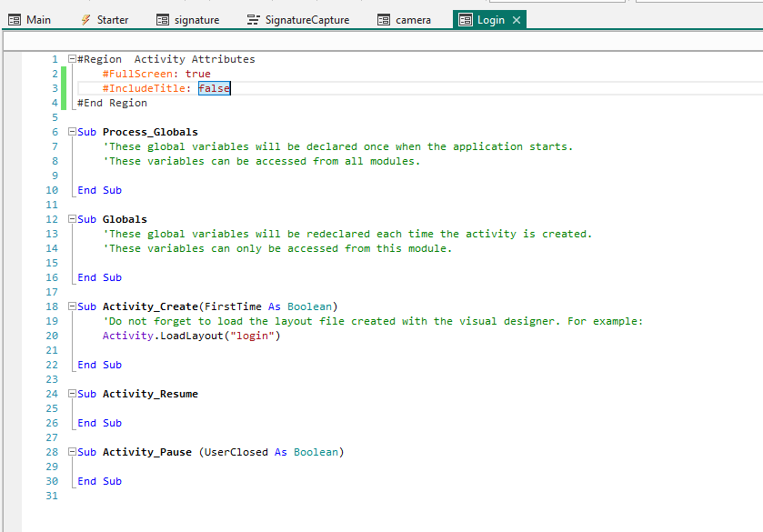Image resolution: width=763 pixels, height=532 pixels.
Task: Click Activity_Resume sub name
Action: pos(150,394)
